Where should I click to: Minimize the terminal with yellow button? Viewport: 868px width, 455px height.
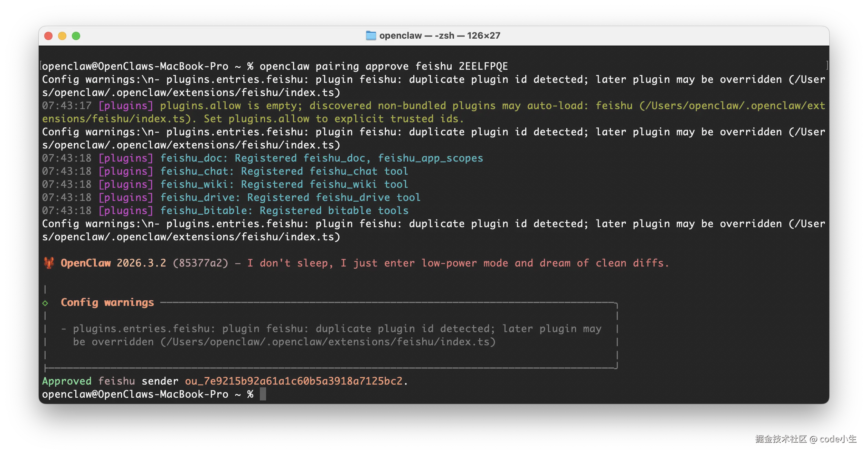tap(62, 36)
